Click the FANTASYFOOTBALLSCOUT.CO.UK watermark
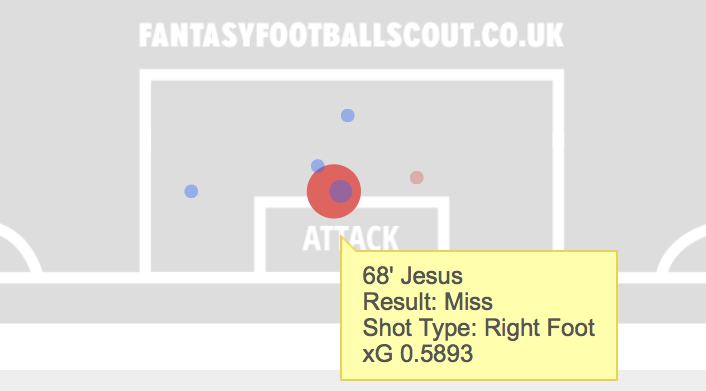Viewport: 706px width, 391px height. (x=351, y=36)
